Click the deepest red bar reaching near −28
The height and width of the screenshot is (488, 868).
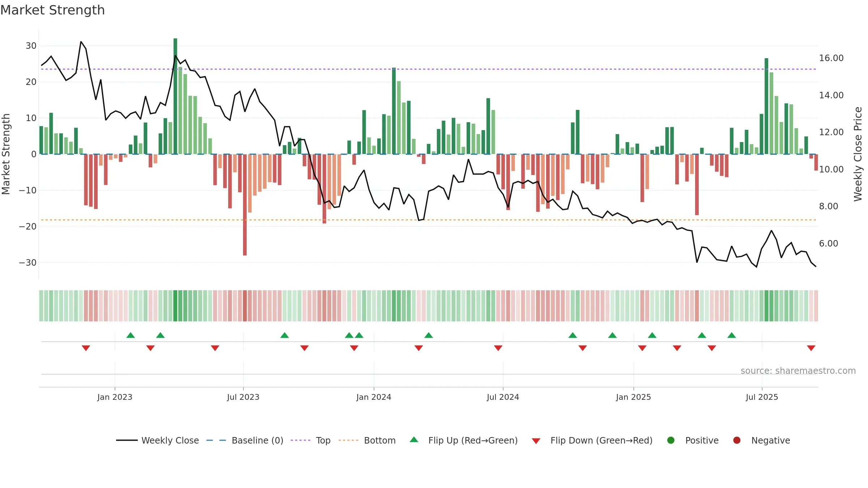coord(245,205)
